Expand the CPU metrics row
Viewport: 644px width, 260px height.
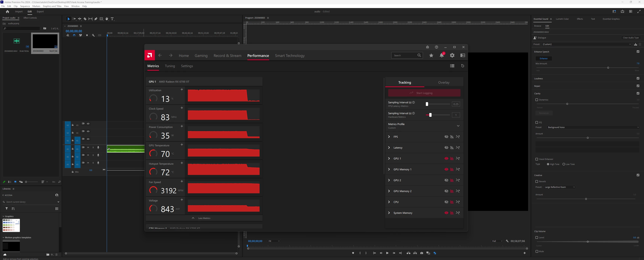coord(389,202)
